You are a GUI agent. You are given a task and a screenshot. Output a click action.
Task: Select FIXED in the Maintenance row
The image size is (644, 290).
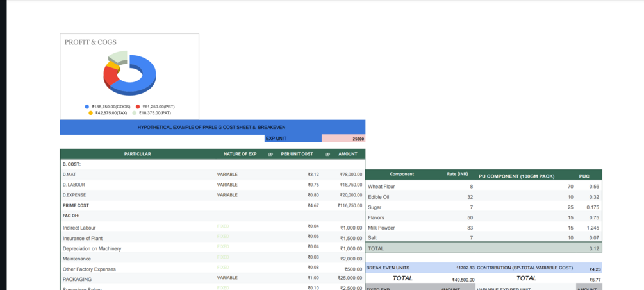point(223,257)
